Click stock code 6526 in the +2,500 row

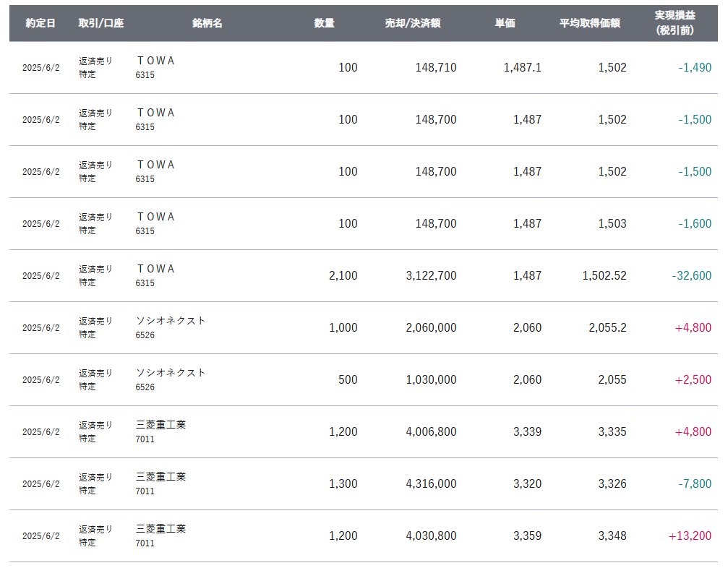(145, 387)
